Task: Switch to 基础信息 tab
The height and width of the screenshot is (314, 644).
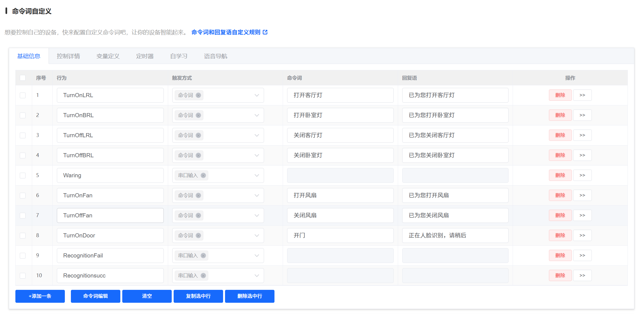Action: coord(29,56)
